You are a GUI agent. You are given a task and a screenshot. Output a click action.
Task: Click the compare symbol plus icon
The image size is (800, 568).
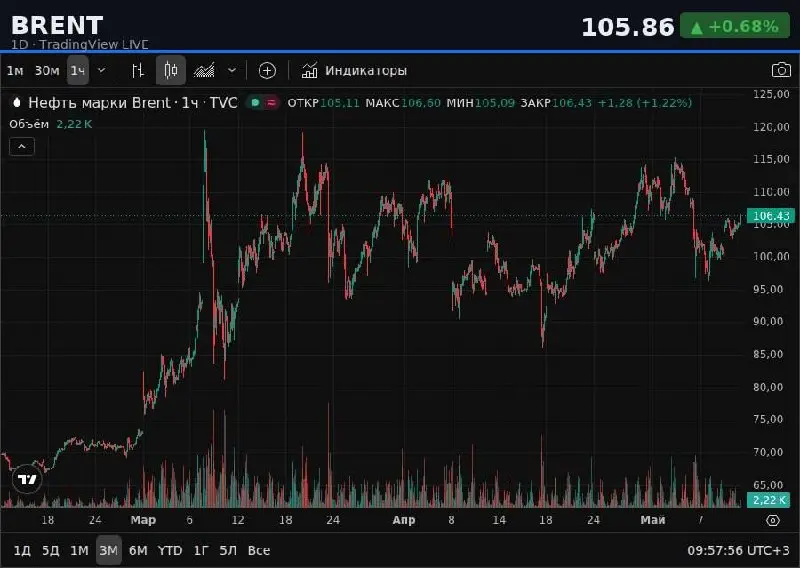pyautogui.click(x=267, y=70)
